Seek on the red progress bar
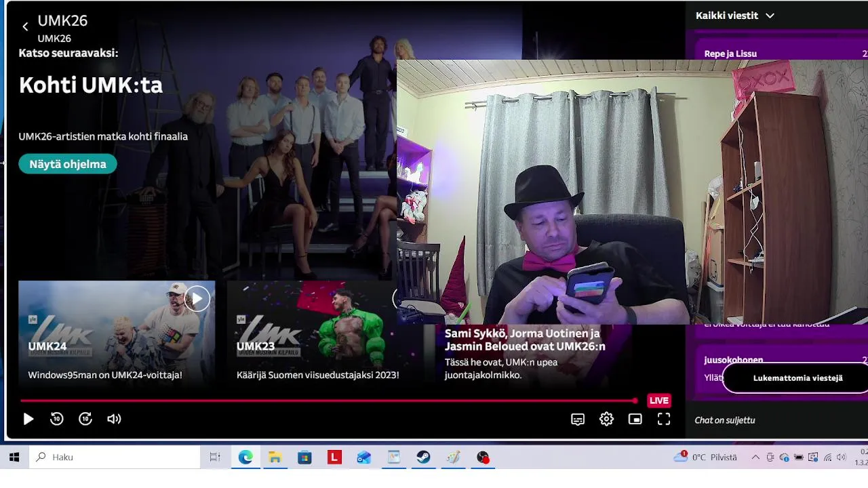This screenshot has width=868, height=488. coord(329,401)
